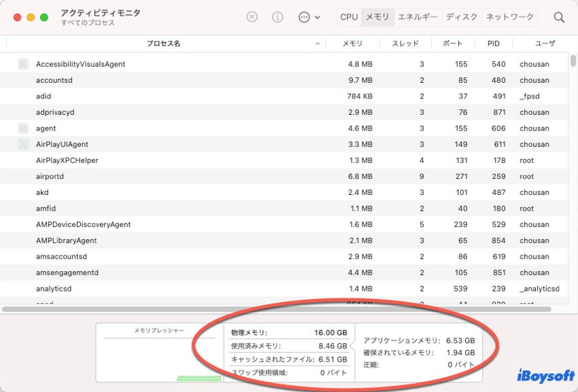The width and height of the screenshot is (578, 392).
Task: Select the AMPLibraryAgent process
Action: click(284, 240)
